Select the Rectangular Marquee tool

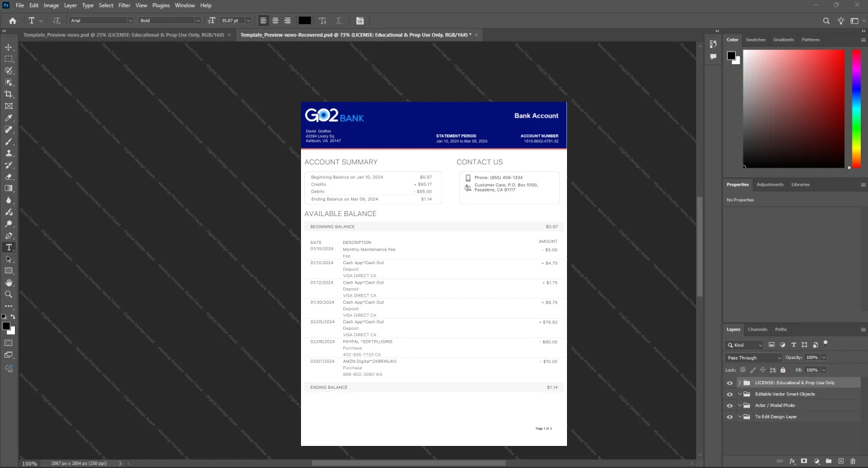[x=8, y=59]
